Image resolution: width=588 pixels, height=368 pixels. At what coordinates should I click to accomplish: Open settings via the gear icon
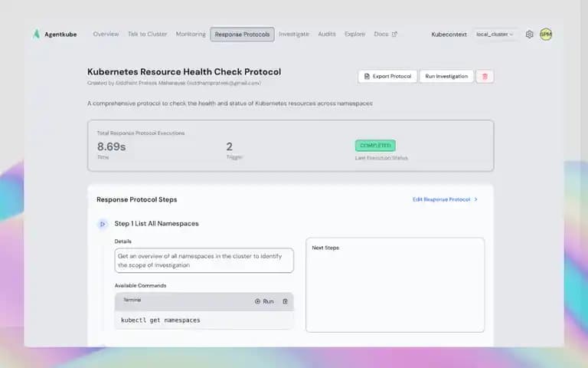529,34
